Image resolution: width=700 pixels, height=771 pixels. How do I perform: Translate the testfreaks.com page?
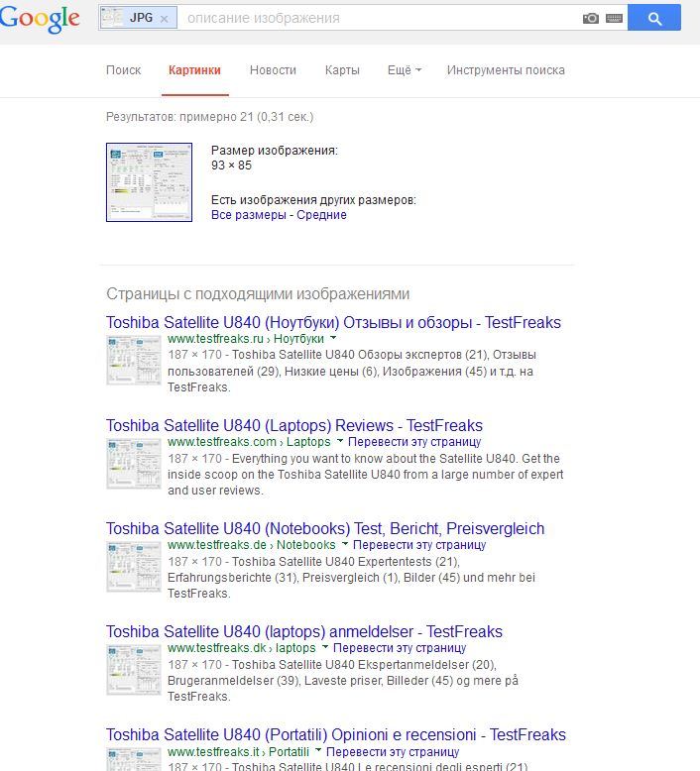point(414,442)
